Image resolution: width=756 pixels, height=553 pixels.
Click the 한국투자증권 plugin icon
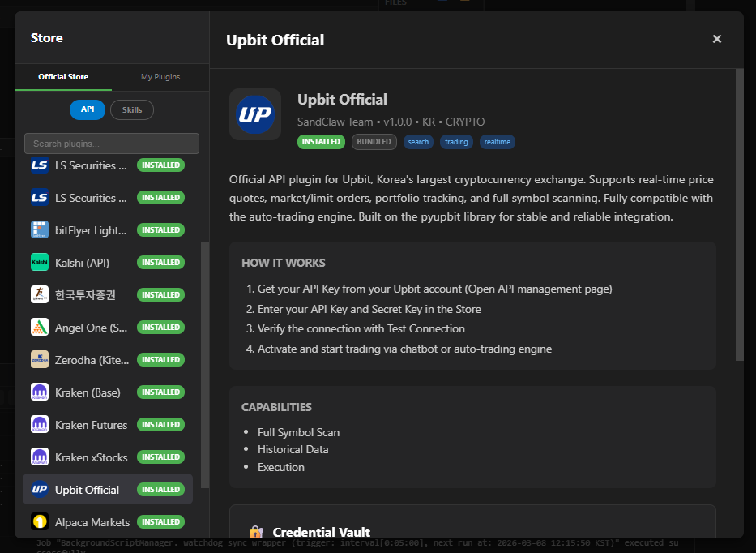pyautogui.click(x=40, y=294)
